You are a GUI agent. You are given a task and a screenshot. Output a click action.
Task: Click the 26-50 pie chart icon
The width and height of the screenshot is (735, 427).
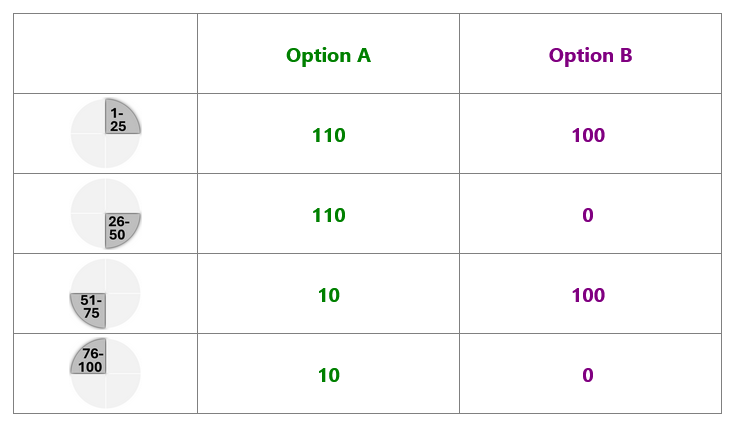click(105, 213)
